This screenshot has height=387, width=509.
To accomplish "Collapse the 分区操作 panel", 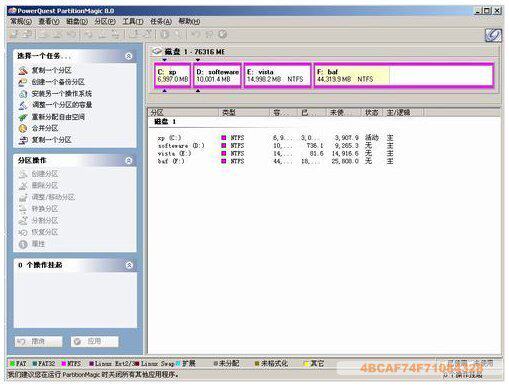I will click(x=129, y=161).
